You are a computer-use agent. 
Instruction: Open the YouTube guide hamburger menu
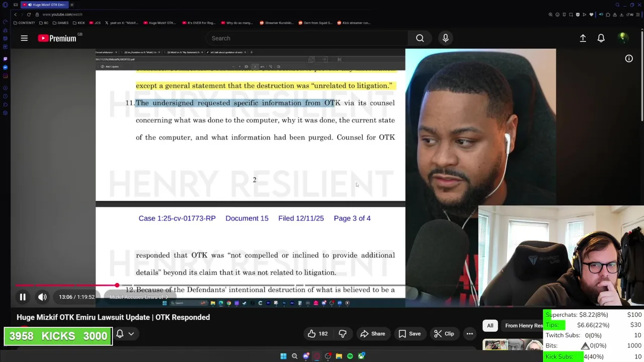24,38
